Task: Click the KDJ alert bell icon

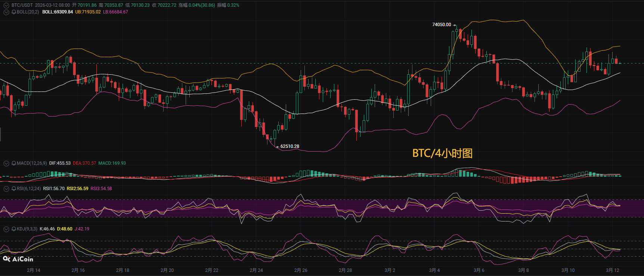Action: (x=14, y=229)
